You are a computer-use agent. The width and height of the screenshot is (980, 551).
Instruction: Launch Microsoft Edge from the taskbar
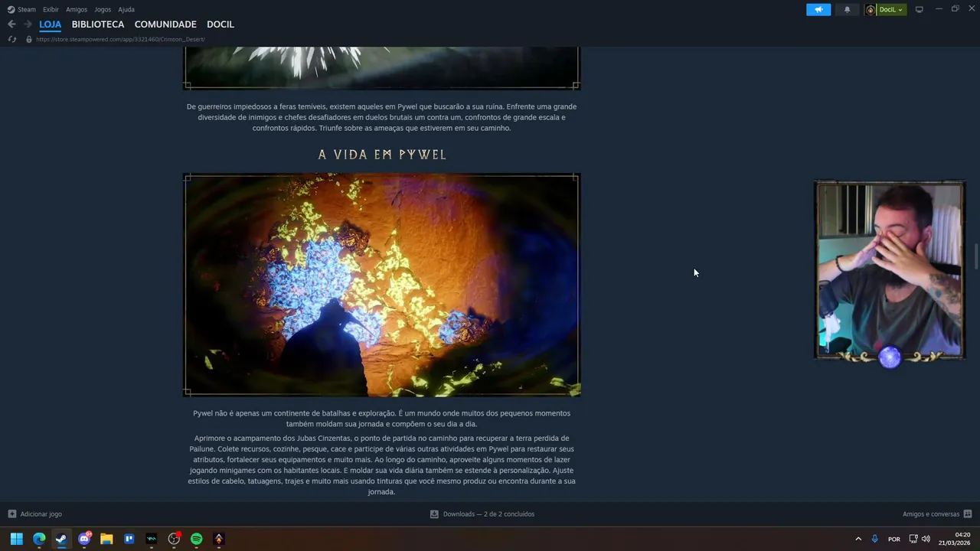click(39, 539)
